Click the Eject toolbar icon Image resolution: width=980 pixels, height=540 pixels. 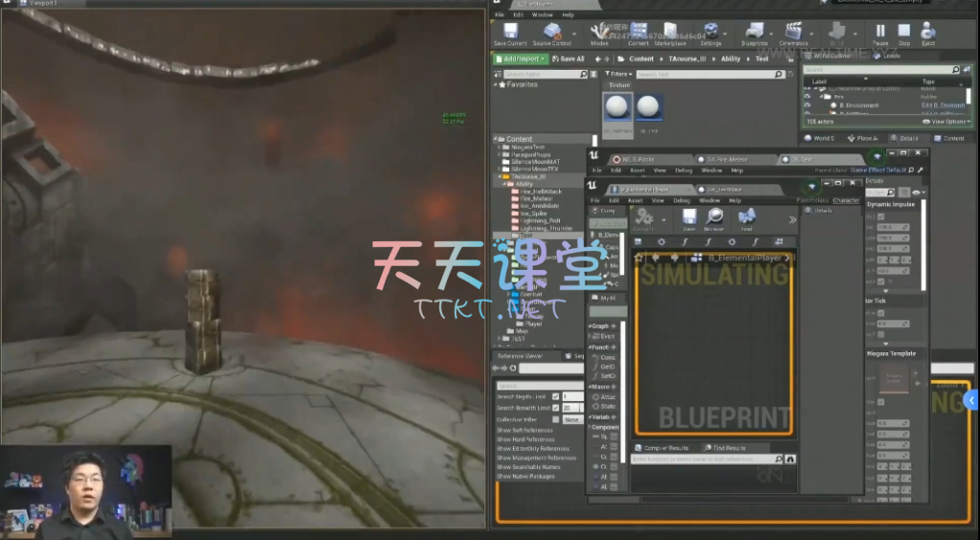point(927,34)
